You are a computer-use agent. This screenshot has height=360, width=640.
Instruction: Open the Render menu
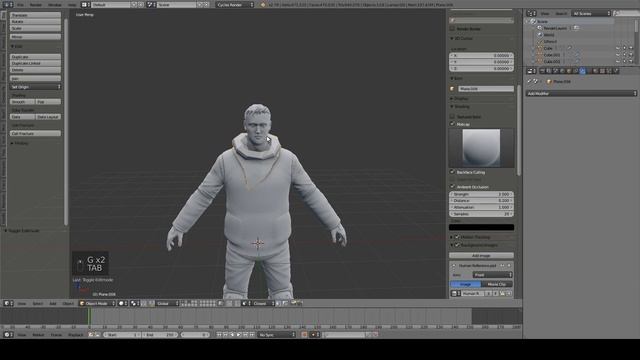tap(36, 4)
